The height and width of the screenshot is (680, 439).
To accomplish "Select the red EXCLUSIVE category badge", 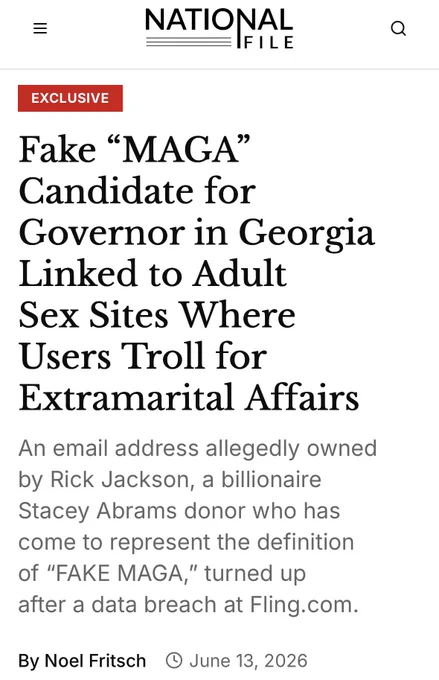I will (x=70, y=98).
